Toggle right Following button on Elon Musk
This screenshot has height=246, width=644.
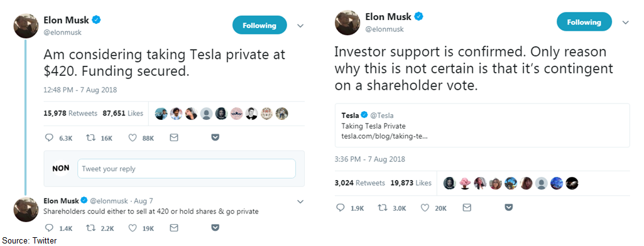[x=584, y=22]
